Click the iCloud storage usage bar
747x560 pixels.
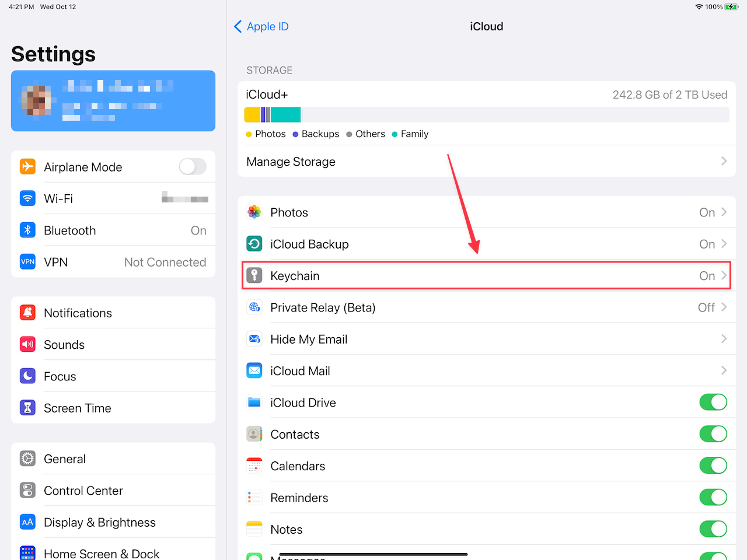pyautogui.click(x=487, y=114)
